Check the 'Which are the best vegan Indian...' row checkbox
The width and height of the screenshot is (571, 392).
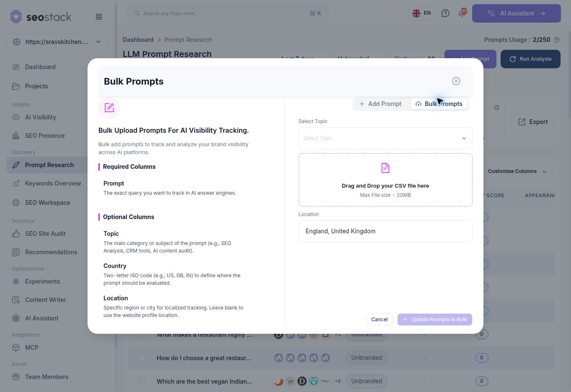click(x=142, y=381)
